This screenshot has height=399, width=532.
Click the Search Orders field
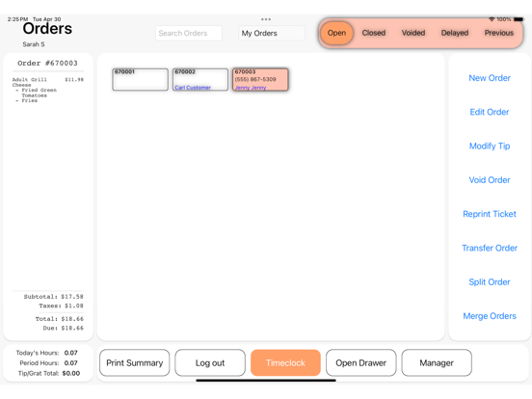[189, 33]
